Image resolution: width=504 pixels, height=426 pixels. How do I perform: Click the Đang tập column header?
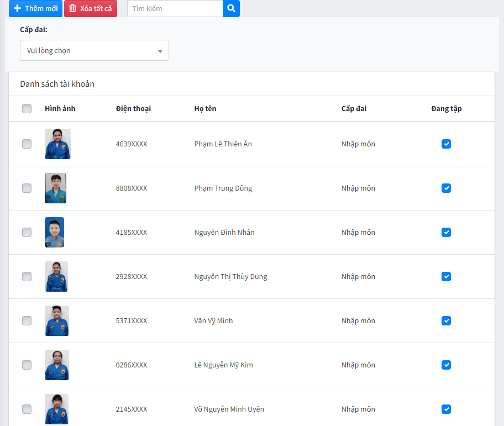446,108
